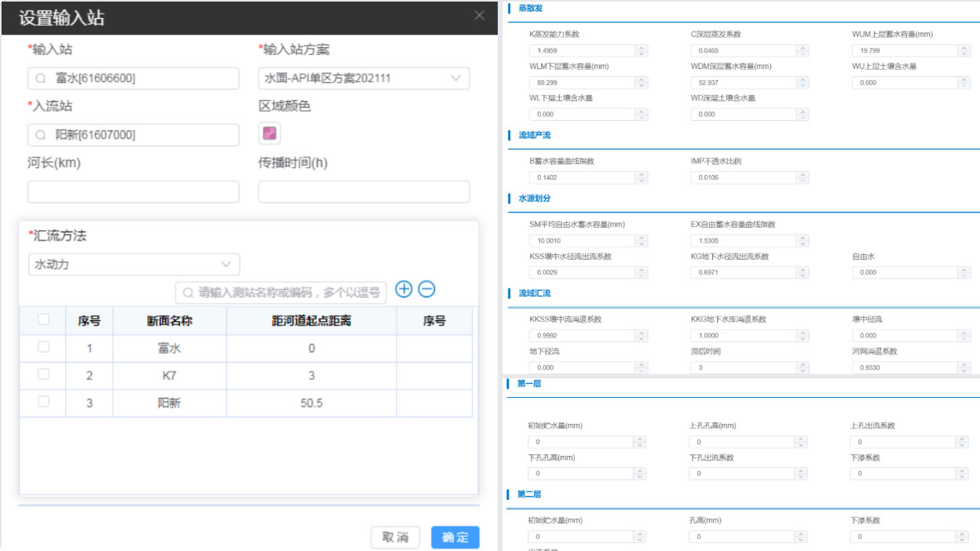
Task: Click the 上孔孔高(mm) field
Action: click(x=748, y=442)
